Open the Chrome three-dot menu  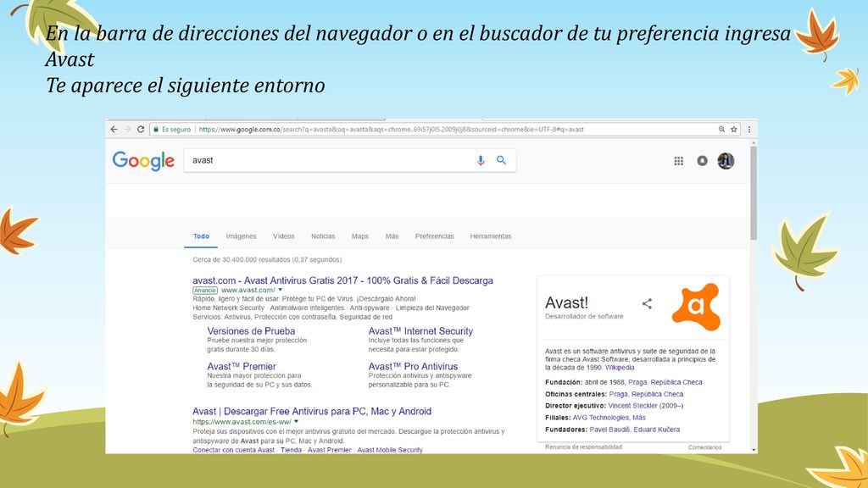click(749, 130)
